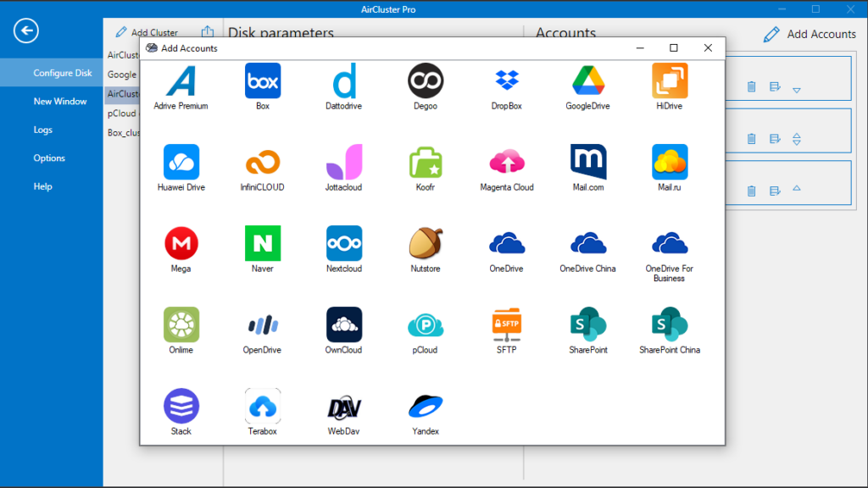Click the Naver icon
The image size is (868, 488).
point(263,243)
